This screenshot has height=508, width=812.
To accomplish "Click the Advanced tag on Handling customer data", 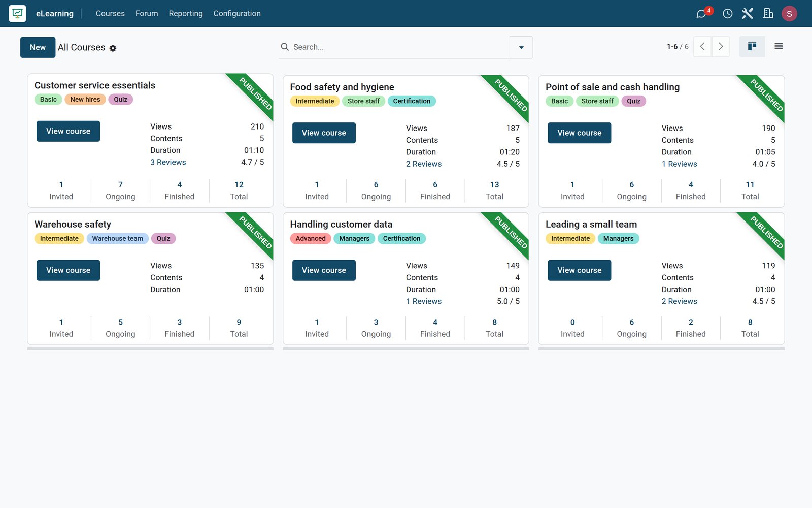I will 311,238.
